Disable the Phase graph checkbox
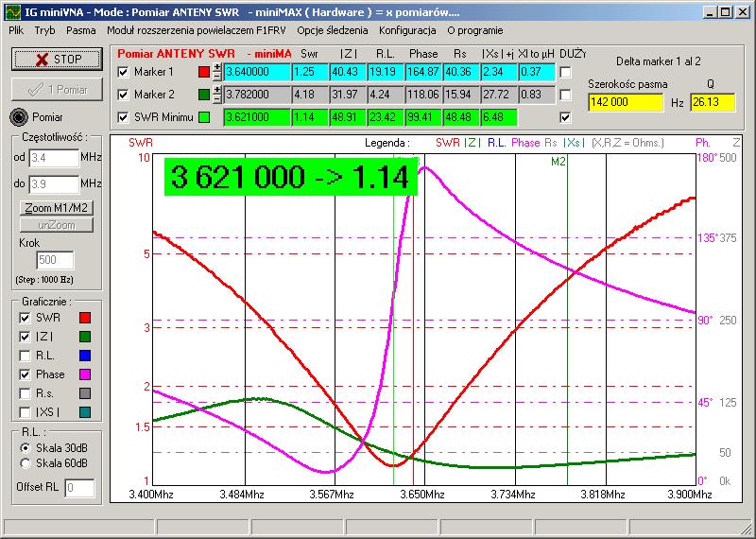 25,374
